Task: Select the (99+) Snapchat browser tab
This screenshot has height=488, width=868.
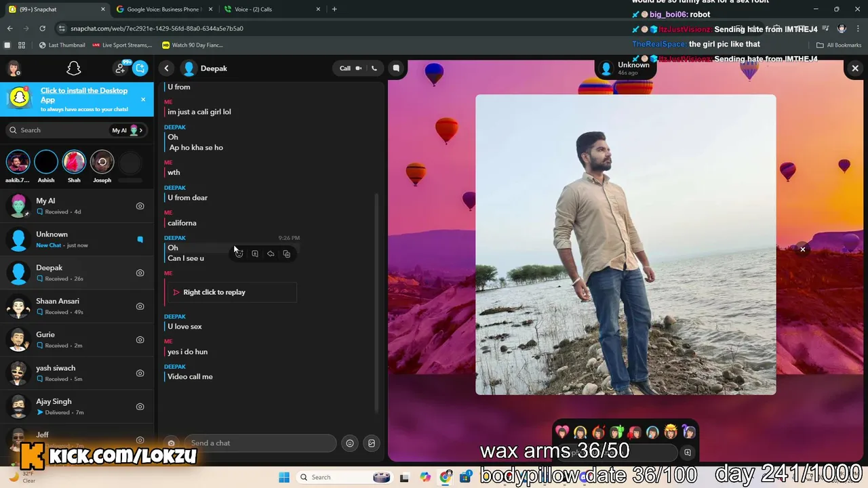Action: coord(56,9)
